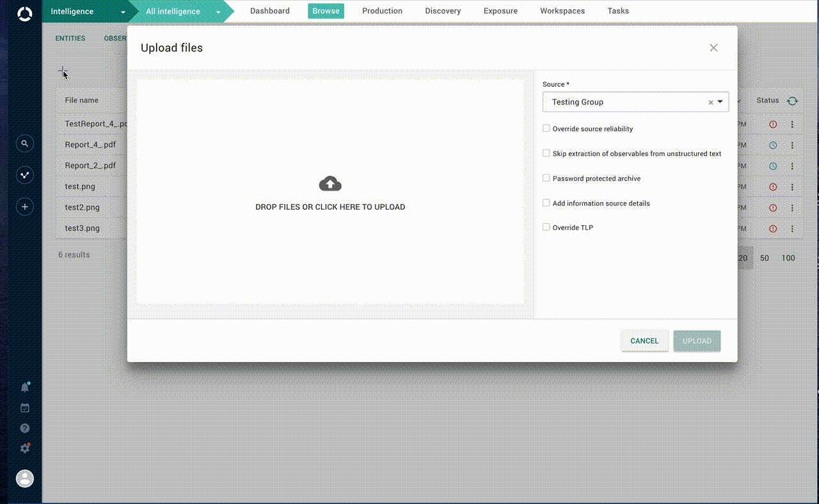
Task: Switch to Exposure tab
Action: pyautogui.click(x=500, y=11)
